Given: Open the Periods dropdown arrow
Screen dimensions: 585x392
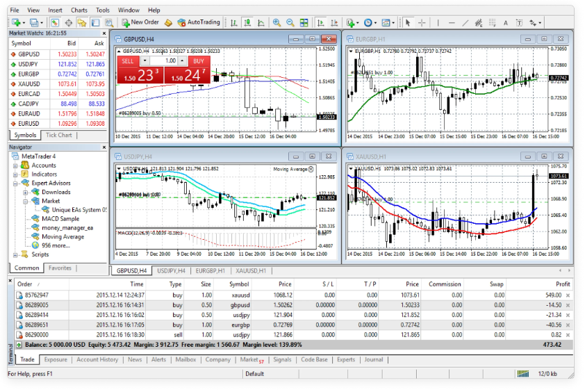Looking at the screenshot, I should pyautogui.click(x=375, y=23).
